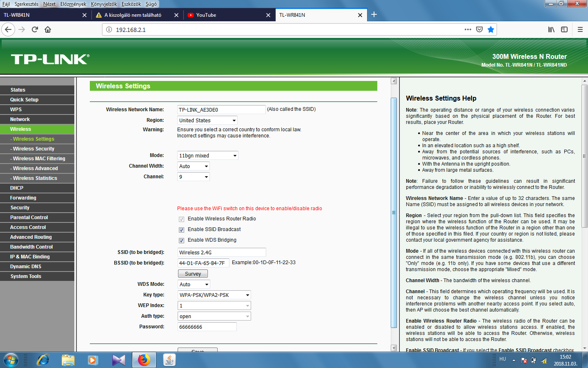
Task: Open the Channel dropdown
Action: 194,177
